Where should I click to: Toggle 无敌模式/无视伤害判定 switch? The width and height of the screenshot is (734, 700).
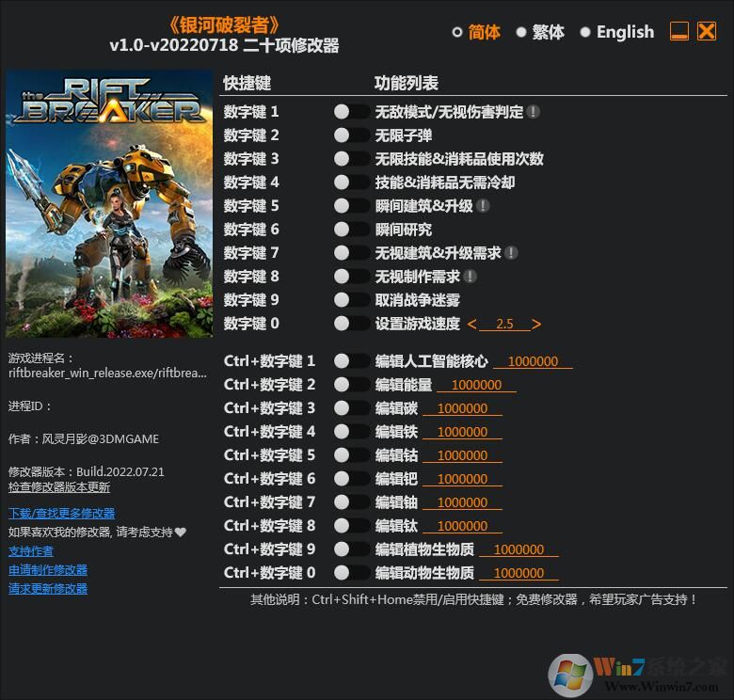352,111
